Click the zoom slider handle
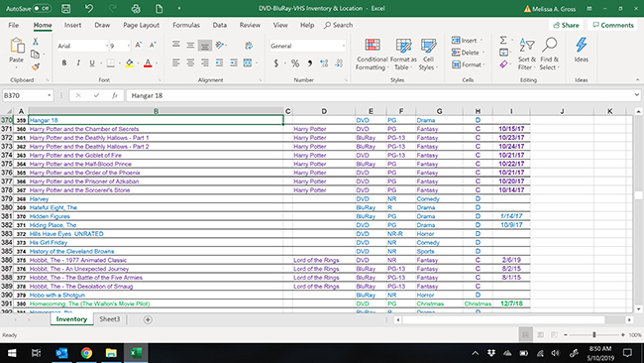Image resolution: width=644 pixels, height=363 pixels. [594, 335]
